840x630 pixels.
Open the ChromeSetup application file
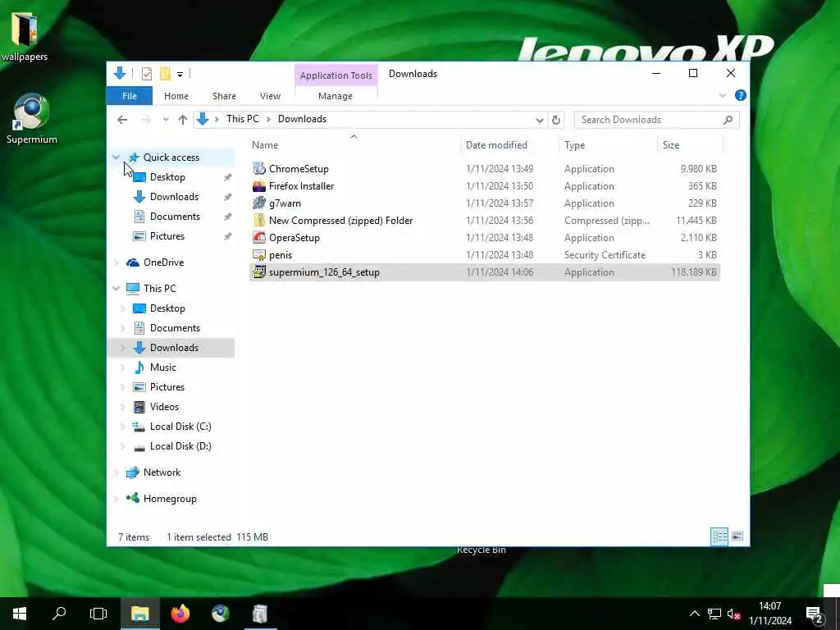(x=299, y=169)
